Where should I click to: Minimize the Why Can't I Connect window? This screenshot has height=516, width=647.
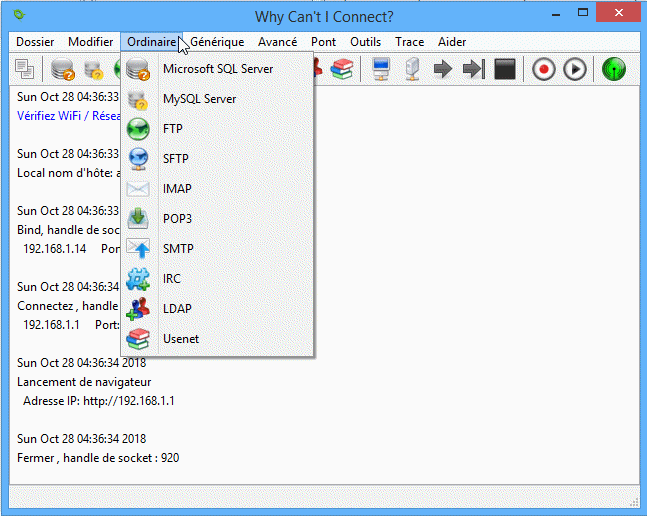pyautogui.click(x=556, y=14)
